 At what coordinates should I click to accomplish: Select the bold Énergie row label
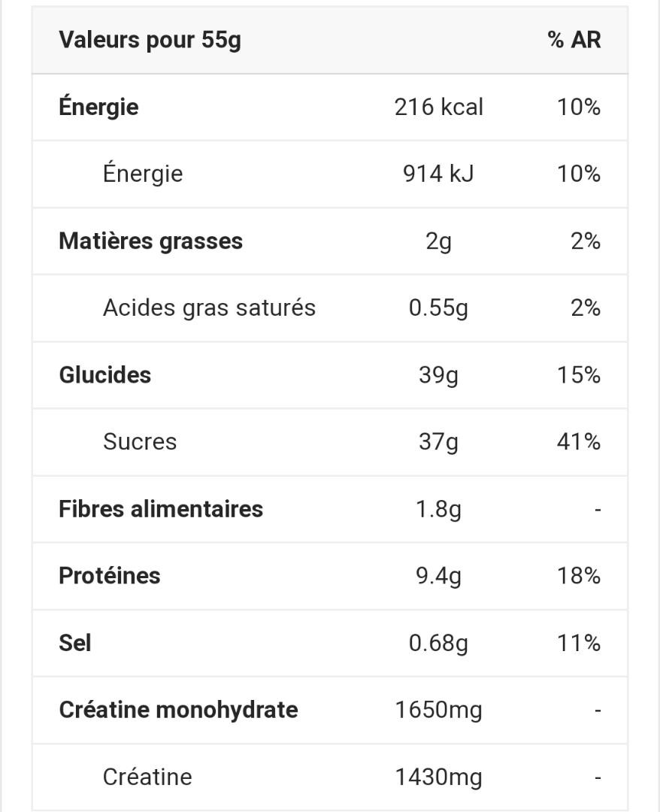click(99, 107)
